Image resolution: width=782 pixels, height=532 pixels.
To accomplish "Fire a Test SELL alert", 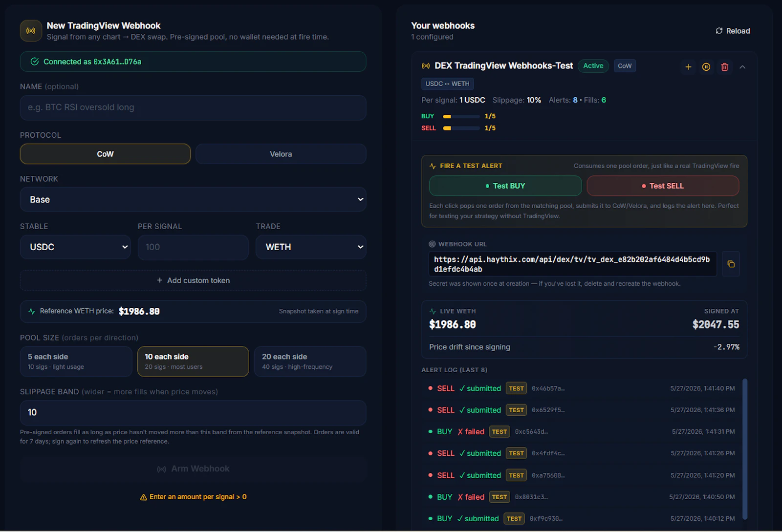I will pos(663,186).
